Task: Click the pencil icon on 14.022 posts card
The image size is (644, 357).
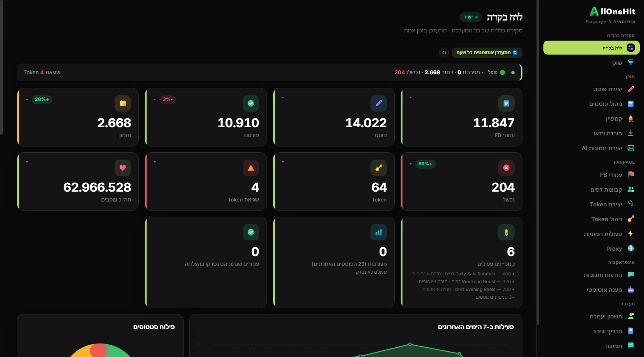Action: [378, 103]
